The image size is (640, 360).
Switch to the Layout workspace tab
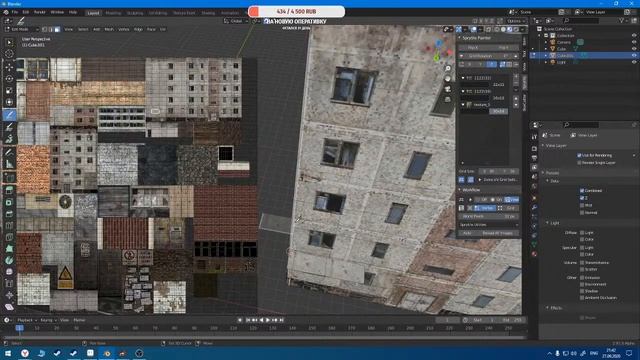(93, 13)
